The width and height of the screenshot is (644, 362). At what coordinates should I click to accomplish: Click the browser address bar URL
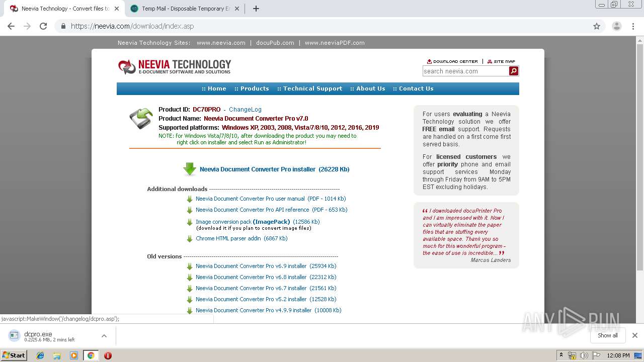[132, 26]
